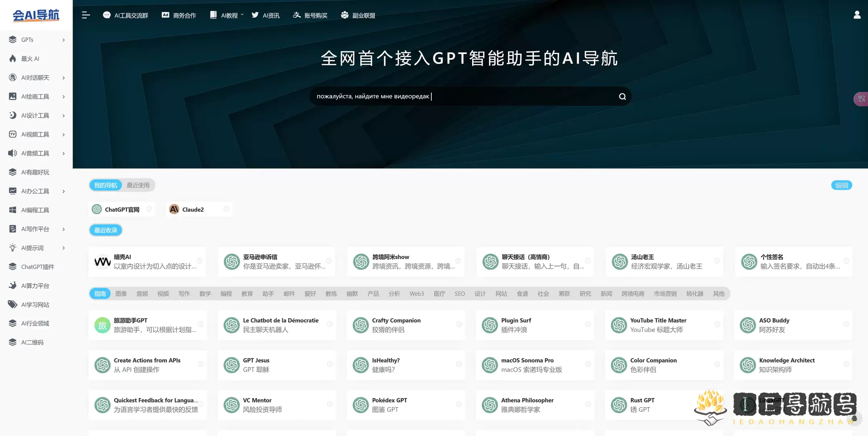This screenshot has width=868, height=436.
Task: Expand the GPTs sidebar category chevron
Action: click(63, 40)
